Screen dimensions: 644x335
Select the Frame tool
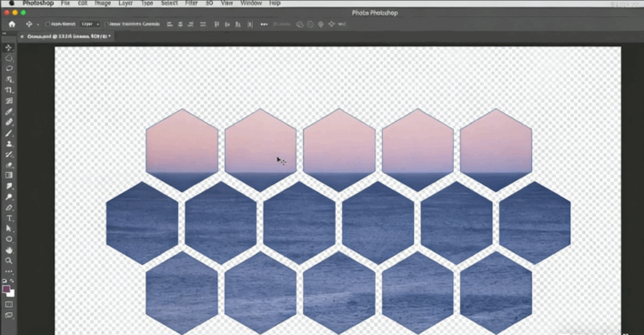pos(8,101)
